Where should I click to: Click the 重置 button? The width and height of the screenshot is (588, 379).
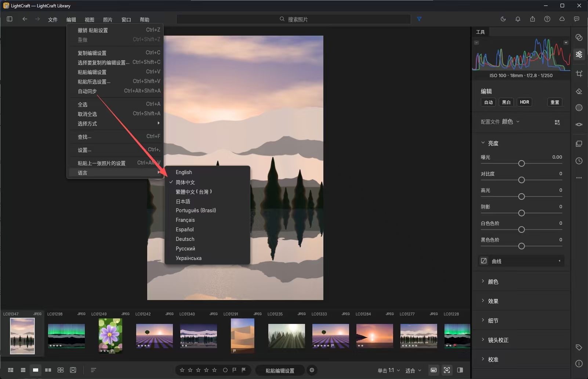pos(555,102)
